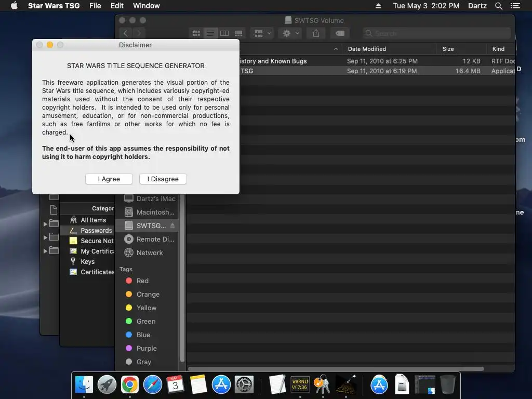
Task: Open Google Chrome from the Dock
Action: [129, 385]
